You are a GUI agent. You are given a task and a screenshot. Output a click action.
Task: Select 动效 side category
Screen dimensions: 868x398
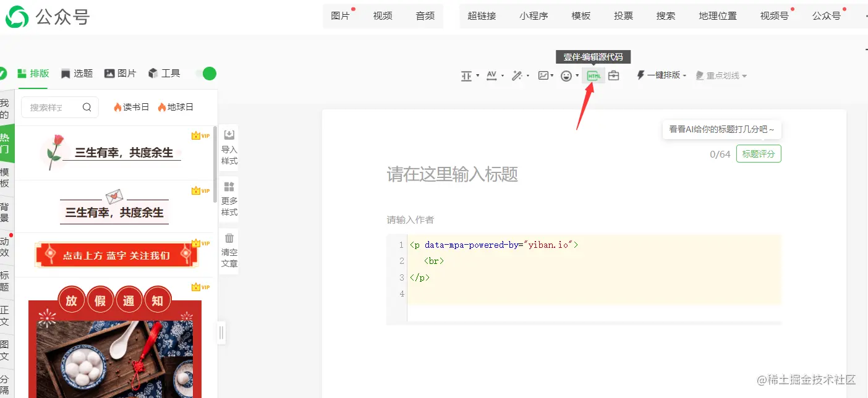click(5, 247)
